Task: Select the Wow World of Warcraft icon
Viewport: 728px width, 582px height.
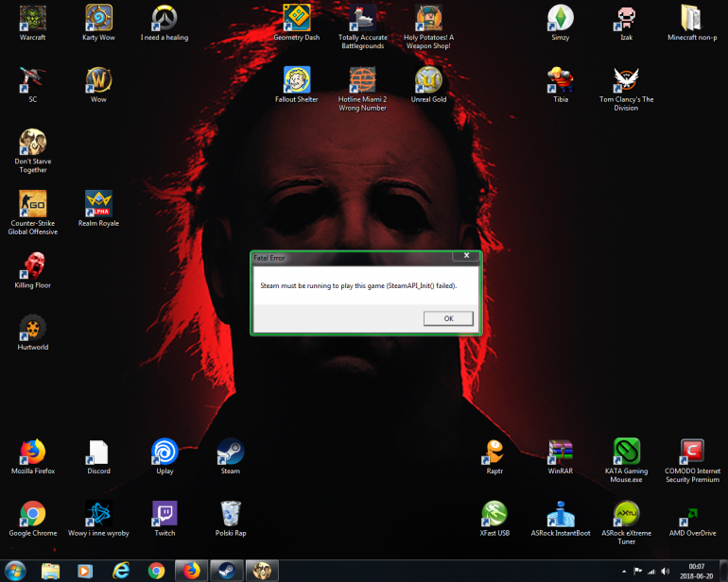Action: 98,84
